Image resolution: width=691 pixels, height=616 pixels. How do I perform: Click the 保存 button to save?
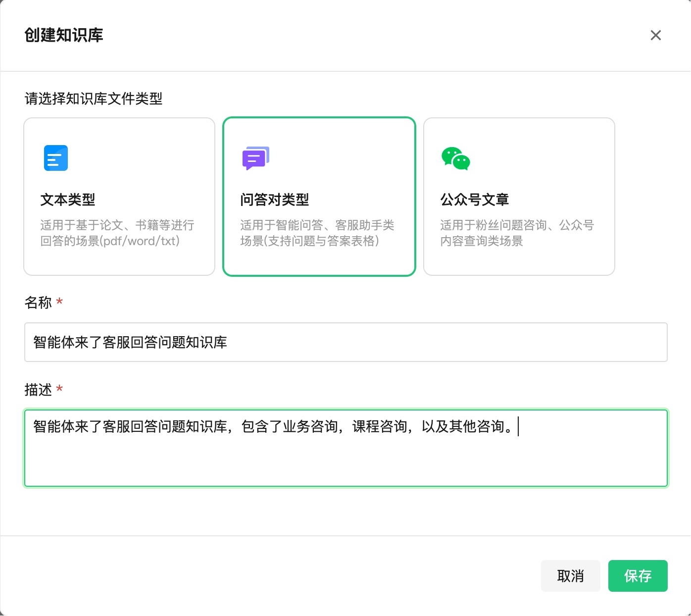[638, 576]
